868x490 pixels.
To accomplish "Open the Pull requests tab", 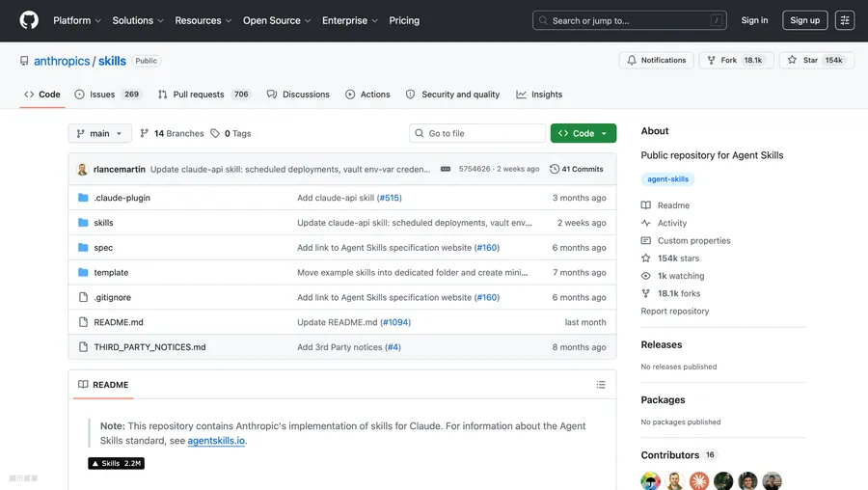I will pos(204,95).
